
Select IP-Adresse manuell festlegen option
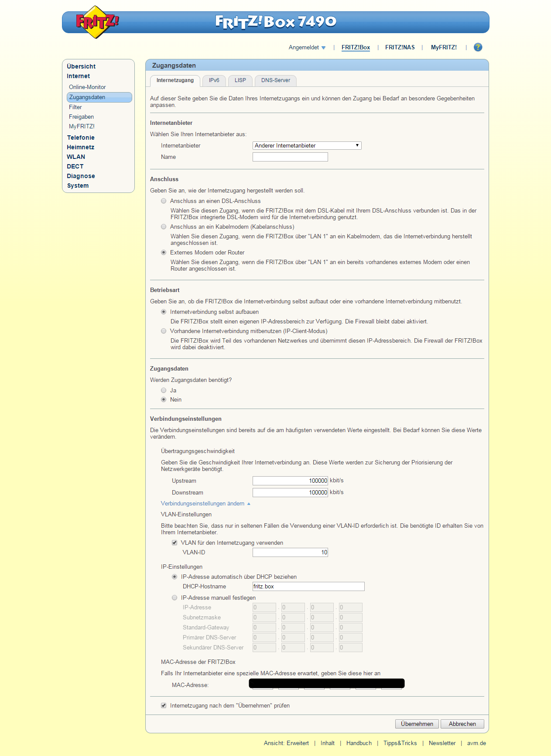click(175, 598)
